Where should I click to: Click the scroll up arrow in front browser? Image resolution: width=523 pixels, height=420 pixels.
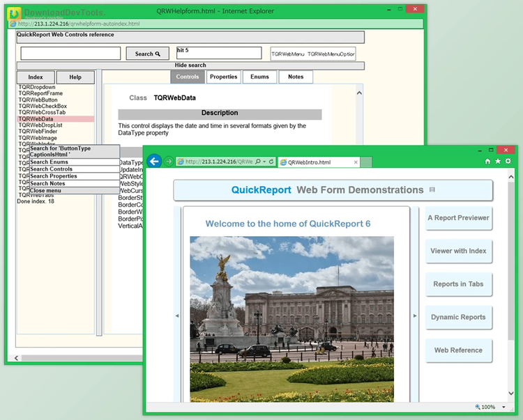point(511,177)
